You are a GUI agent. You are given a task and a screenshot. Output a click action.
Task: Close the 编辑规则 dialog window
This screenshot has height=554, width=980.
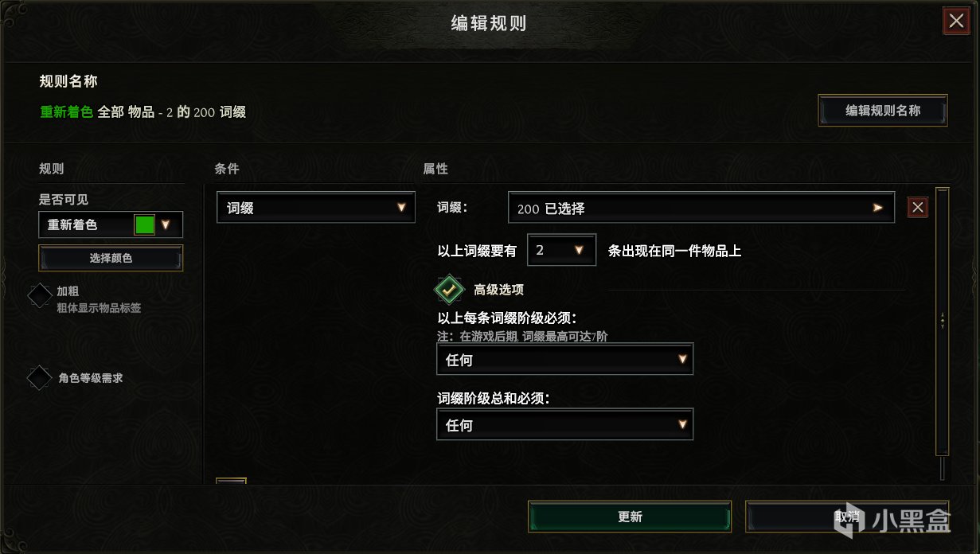[956, 21]
